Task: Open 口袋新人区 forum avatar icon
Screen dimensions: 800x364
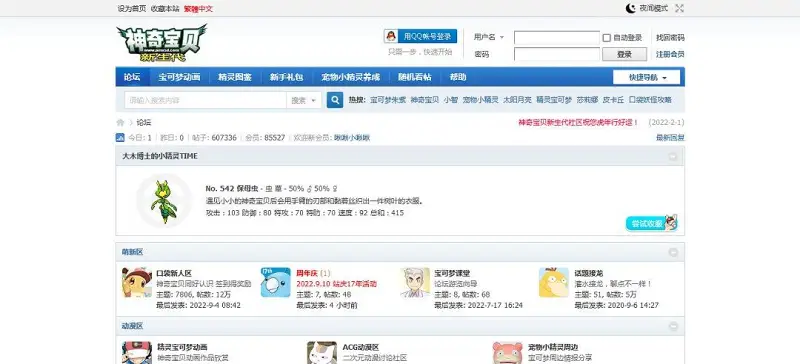Action: (x=137, y=282)
